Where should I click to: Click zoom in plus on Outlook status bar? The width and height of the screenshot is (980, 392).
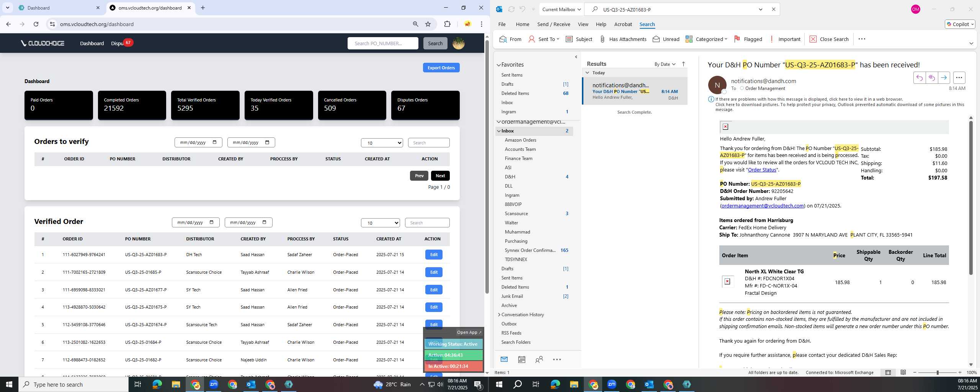(960, 372)
